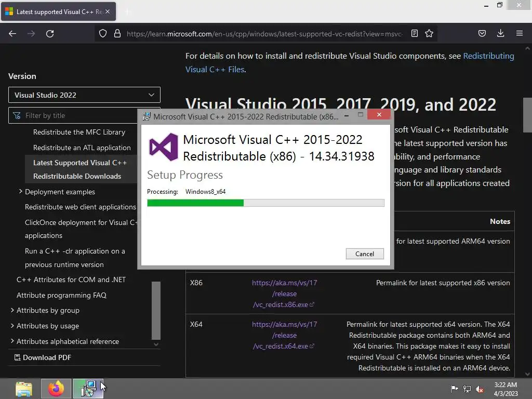
Task: Open Run a C++ -clr application entry
Action: [x=75, y=258]
